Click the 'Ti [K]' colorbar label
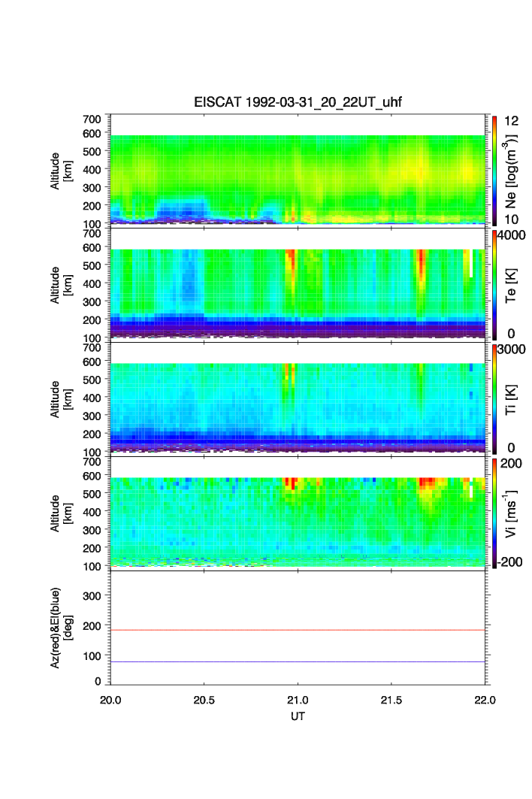Screen dimensions: 532x799 pos(511,400)
